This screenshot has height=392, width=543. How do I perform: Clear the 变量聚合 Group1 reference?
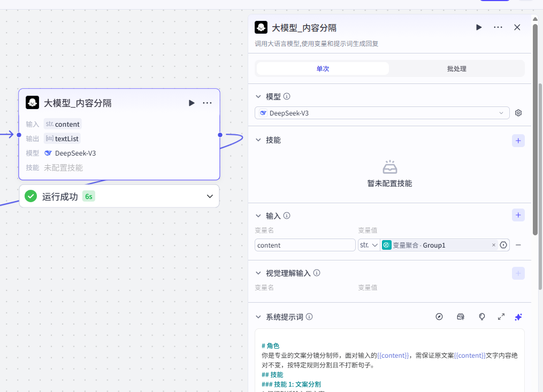click(x=493, y=245)
